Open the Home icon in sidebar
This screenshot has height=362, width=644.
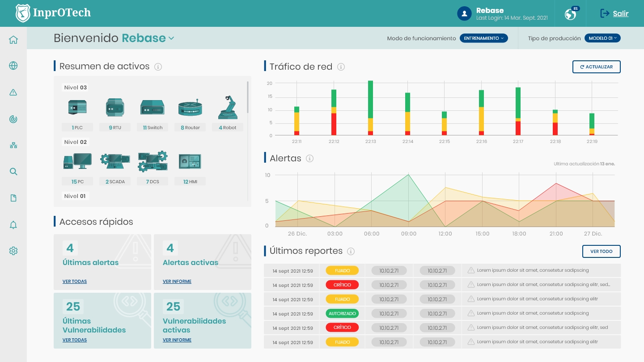13,40
